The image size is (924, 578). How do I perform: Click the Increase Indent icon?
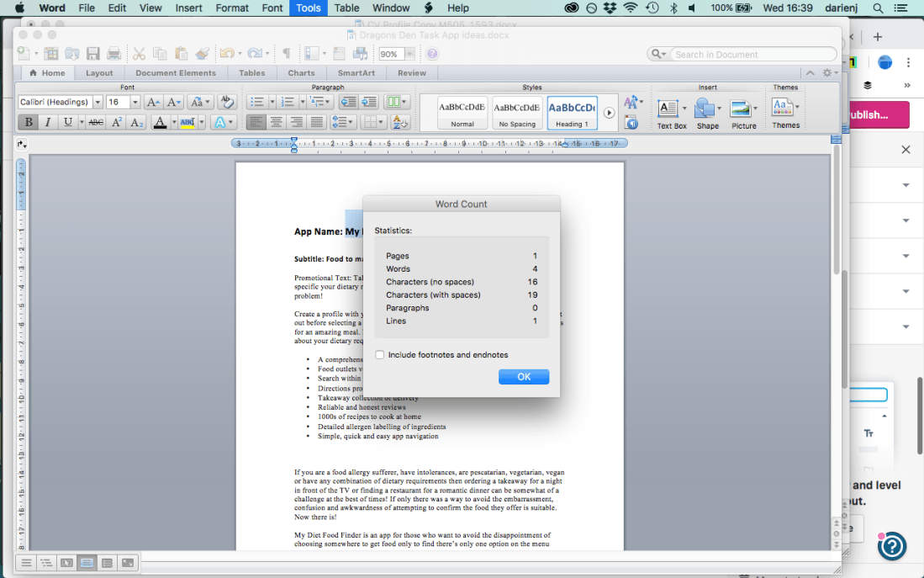click(x=368, y=102)
